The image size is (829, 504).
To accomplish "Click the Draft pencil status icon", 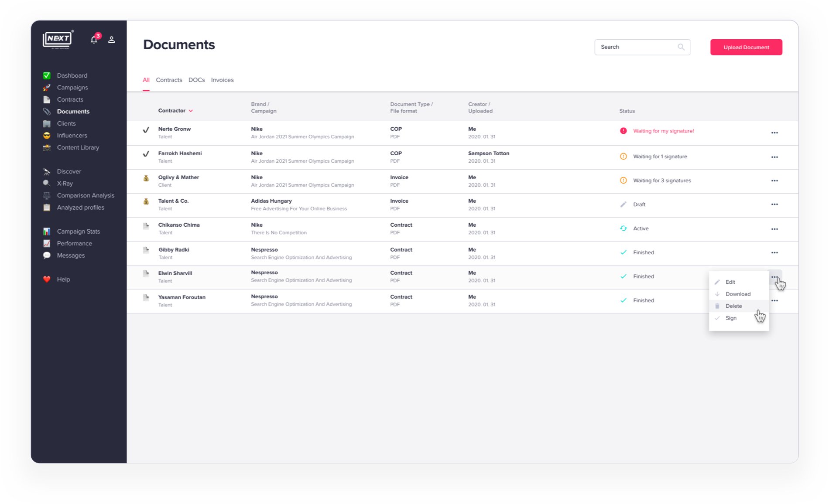I will coord(623,204).
